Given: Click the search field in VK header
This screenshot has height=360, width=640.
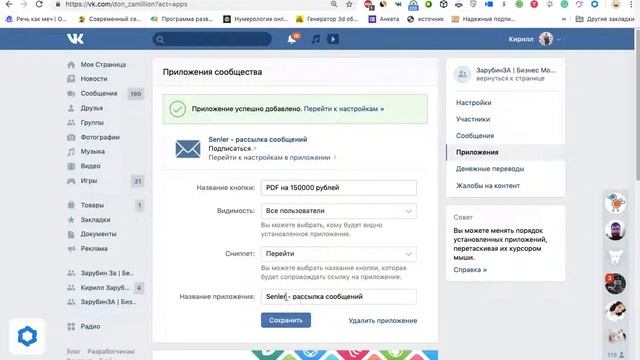Looking at the screenshot, I should [x=212, y=39].
